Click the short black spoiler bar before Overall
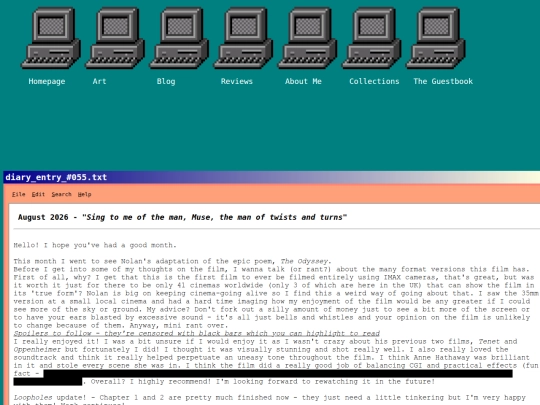This screenshot has width=540, height=405. pos(48,382)
